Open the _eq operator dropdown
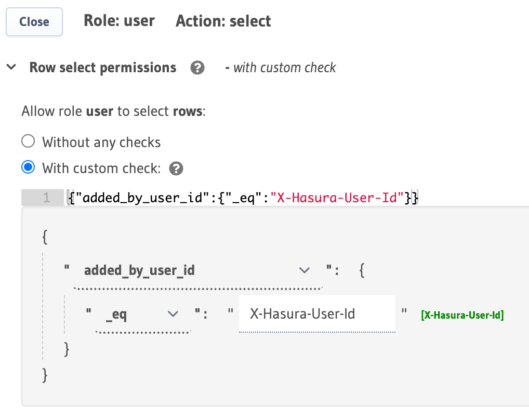 click(x=173, y=314)
